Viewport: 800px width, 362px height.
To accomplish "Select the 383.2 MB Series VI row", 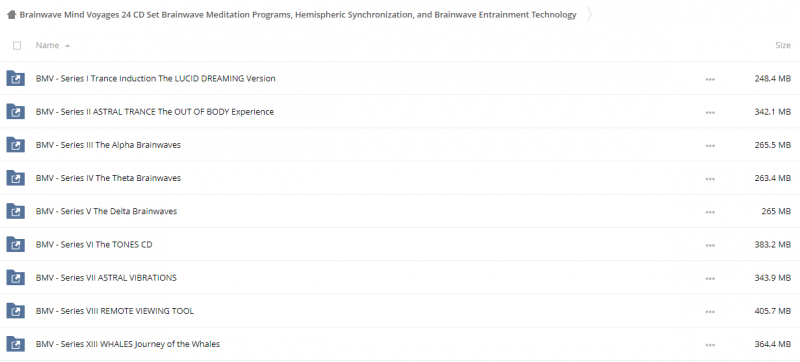I will (x=400, y=245).
